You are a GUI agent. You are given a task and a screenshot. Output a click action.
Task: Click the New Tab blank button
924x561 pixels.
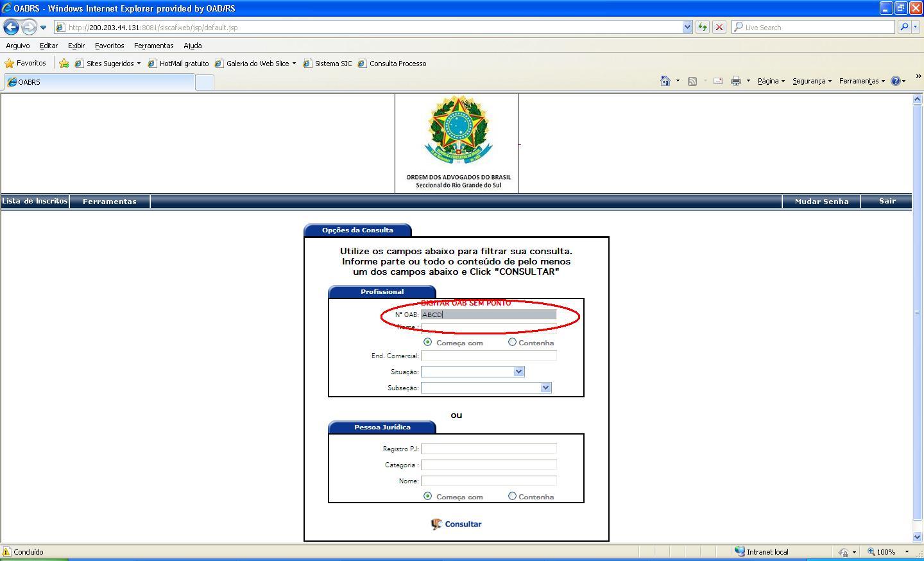204,82
